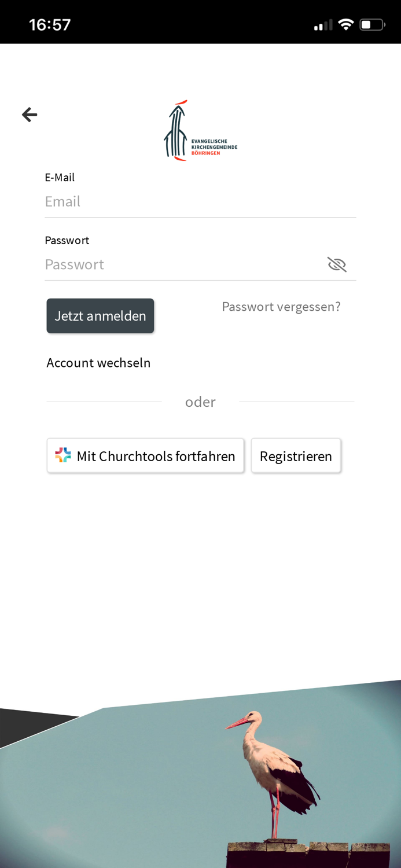Click the Passwort label above the field

click(x=67, y=240)
